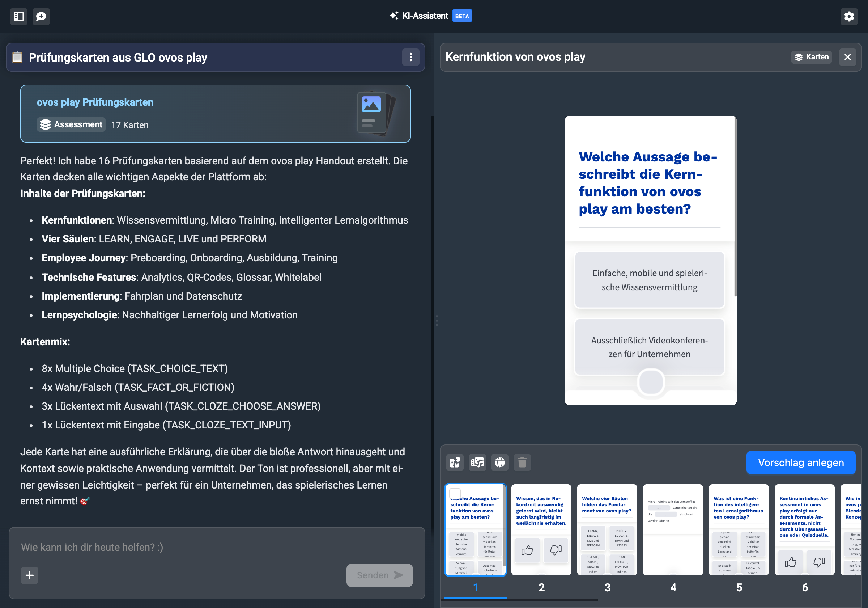This screenshot has height=608, width=868.
Task: Start a new chat conversation
Action: [41, 16]
